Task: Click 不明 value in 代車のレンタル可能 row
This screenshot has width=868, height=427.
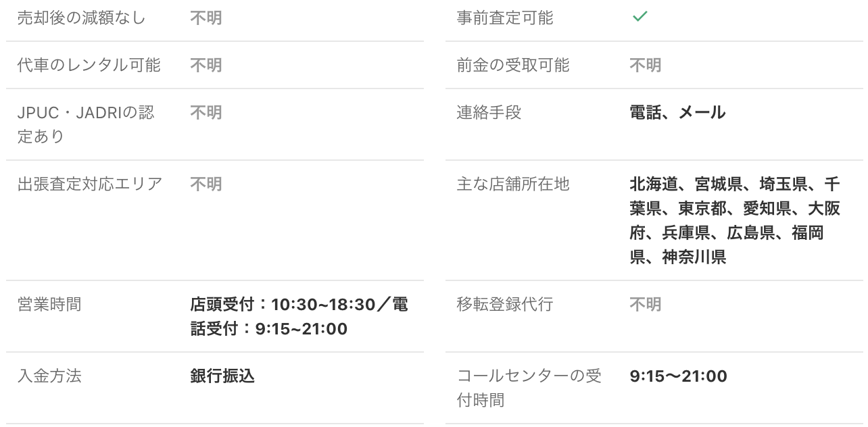Action: (x=206, y=66)
